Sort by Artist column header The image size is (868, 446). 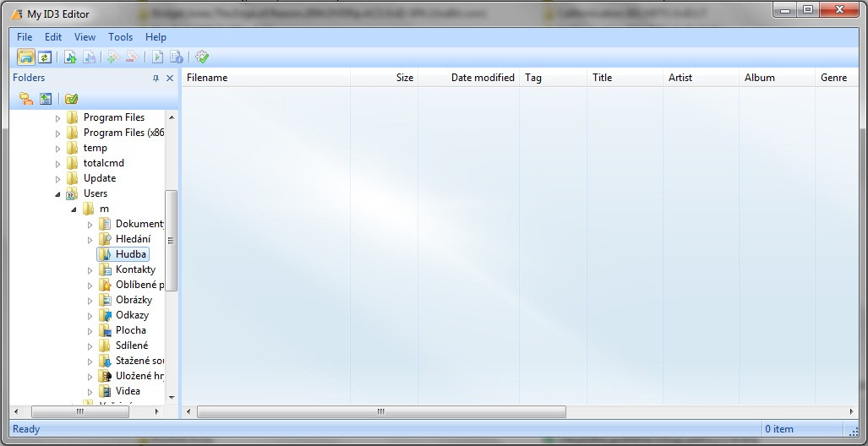point(701,78)
